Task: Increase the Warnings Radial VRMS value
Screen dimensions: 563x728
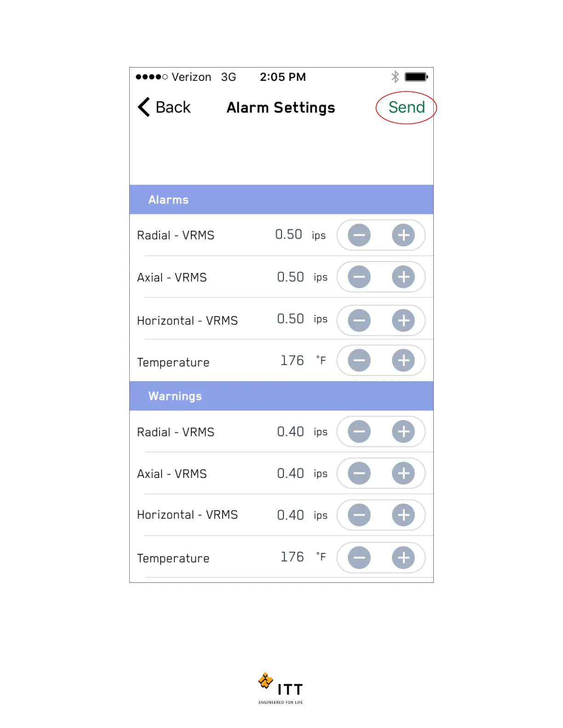Action: tap(403, 432)
